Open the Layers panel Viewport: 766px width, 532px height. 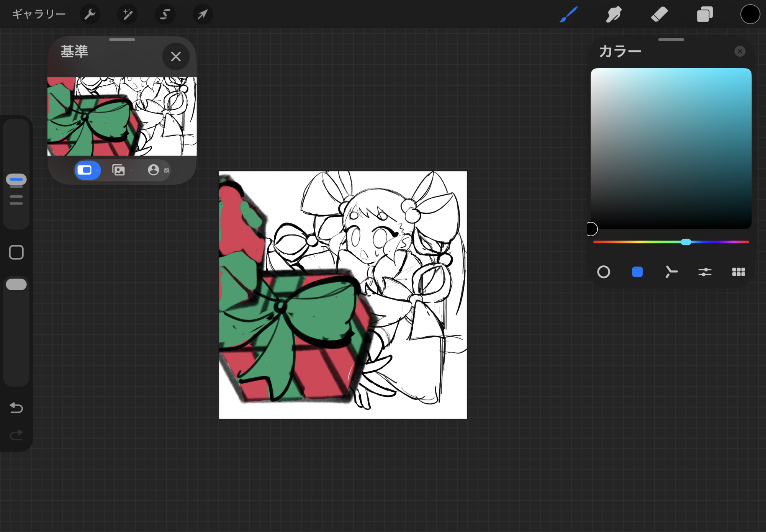704,15
